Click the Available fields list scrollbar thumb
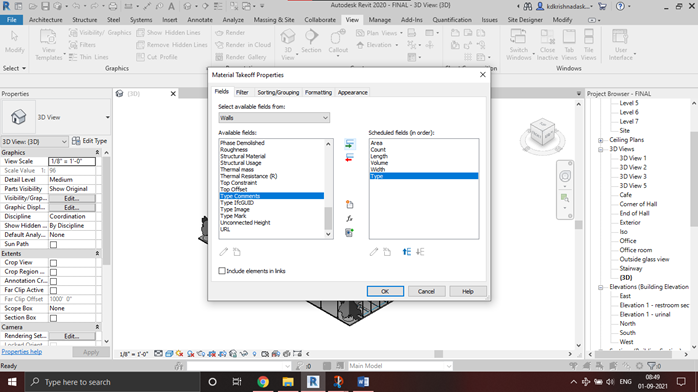 (x=328, y=218)
